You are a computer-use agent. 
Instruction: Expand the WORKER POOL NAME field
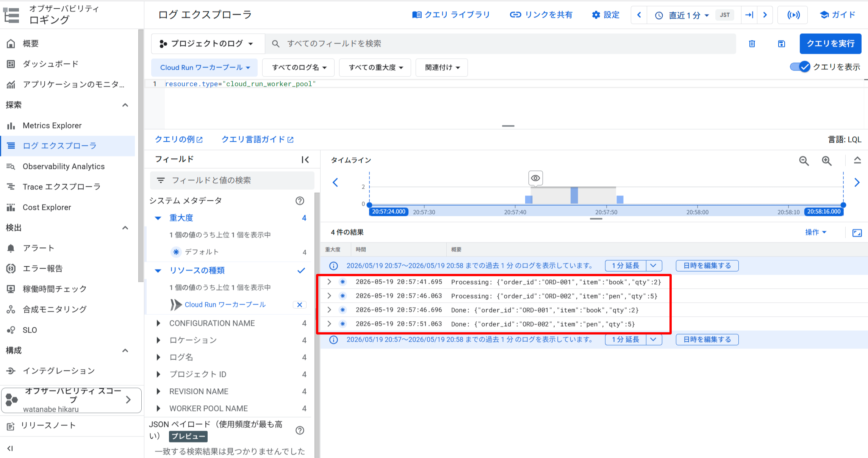tap(158, 408)
